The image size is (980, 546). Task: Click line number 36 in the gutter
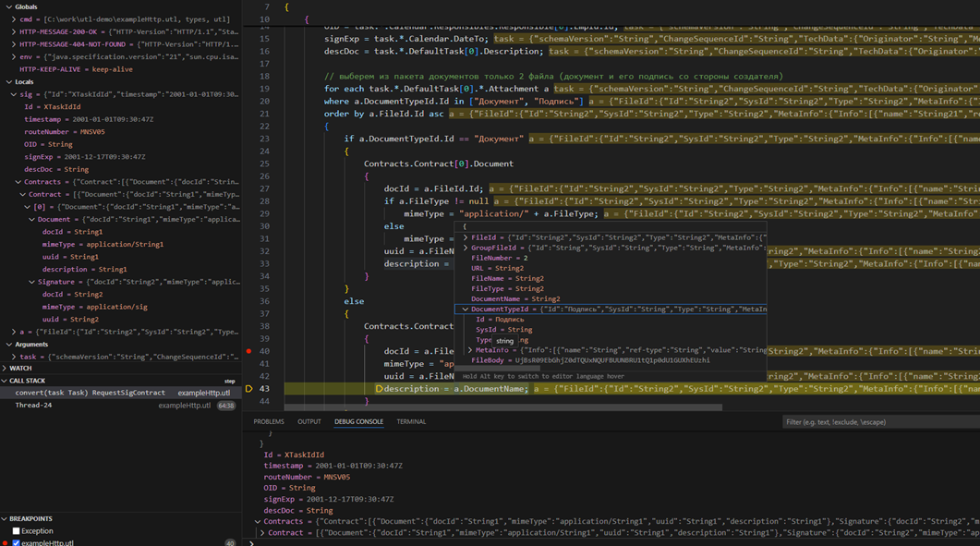point(264,301)
